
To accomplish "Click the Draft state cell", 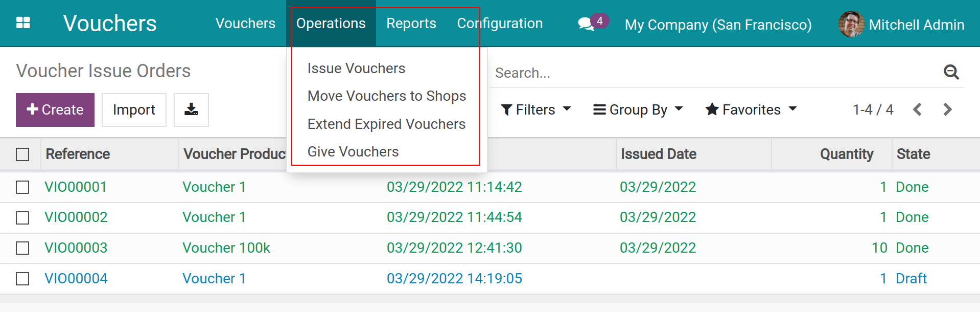I will click(x=911, y=279).
